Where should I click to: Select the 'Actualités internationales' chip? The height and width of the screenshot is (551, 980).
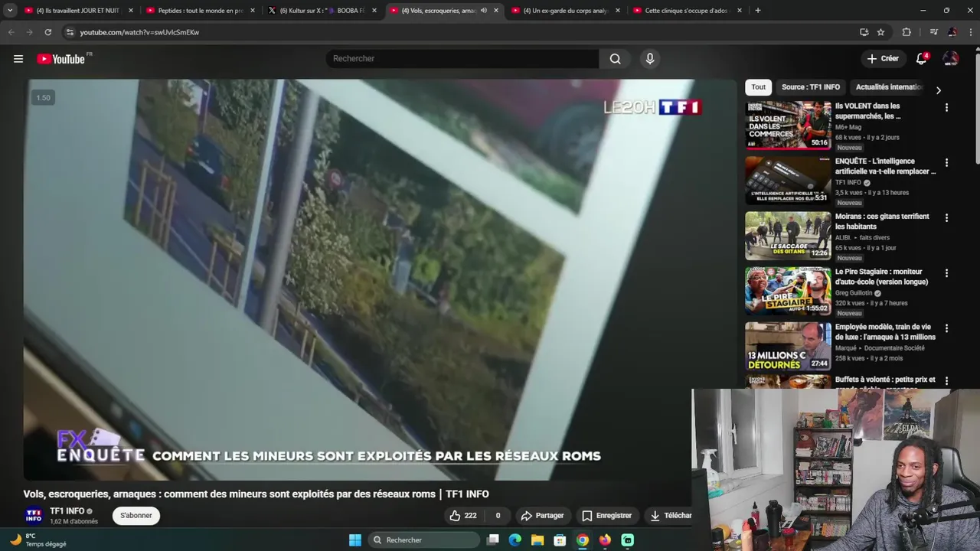tap(890, 87)
